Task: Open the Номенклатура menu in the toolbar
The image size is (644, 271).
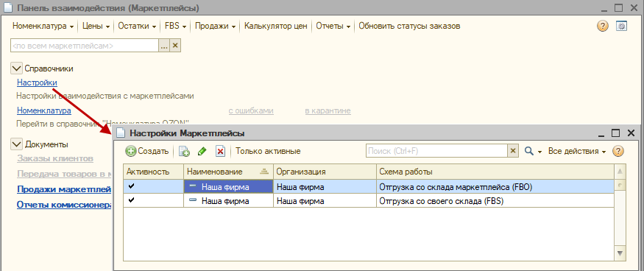Action: [43, 27]
